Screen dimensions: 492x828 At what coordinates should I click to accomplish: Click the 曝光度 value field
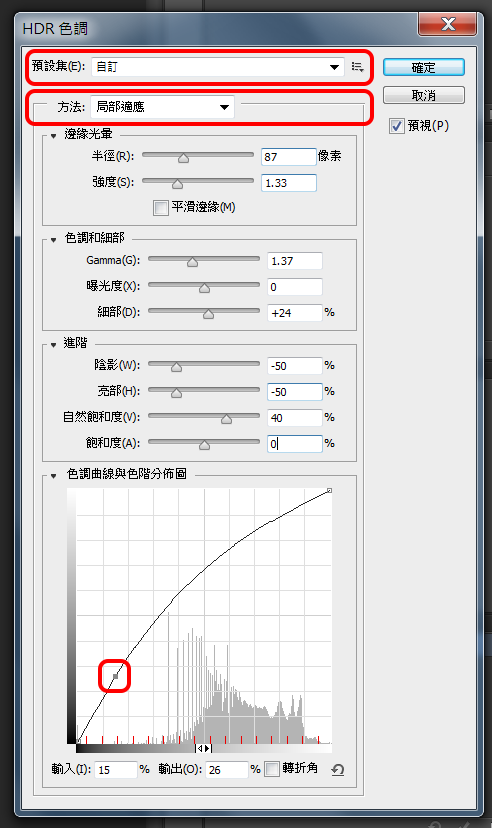[295, 287]
